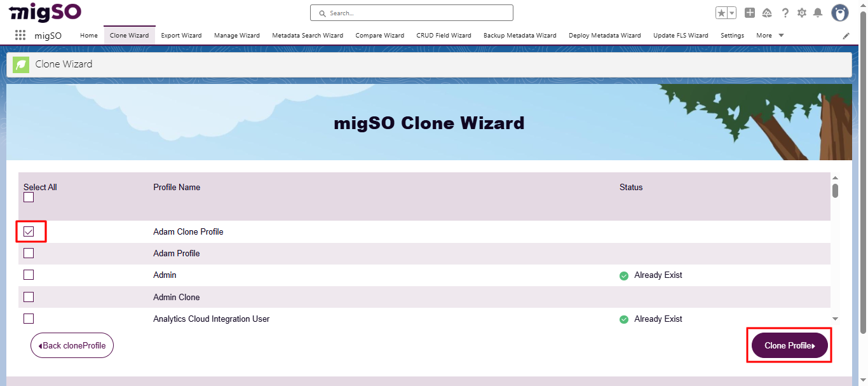Click the Global Actions plus icon
This screenshot has height=386, width=868.
tap(750, 13)
